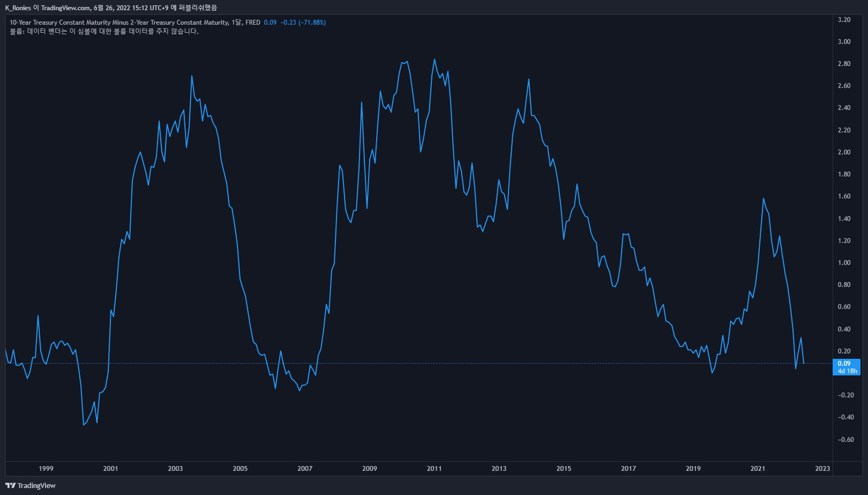Click the 2013 time axis label

(x=499, y=469)
